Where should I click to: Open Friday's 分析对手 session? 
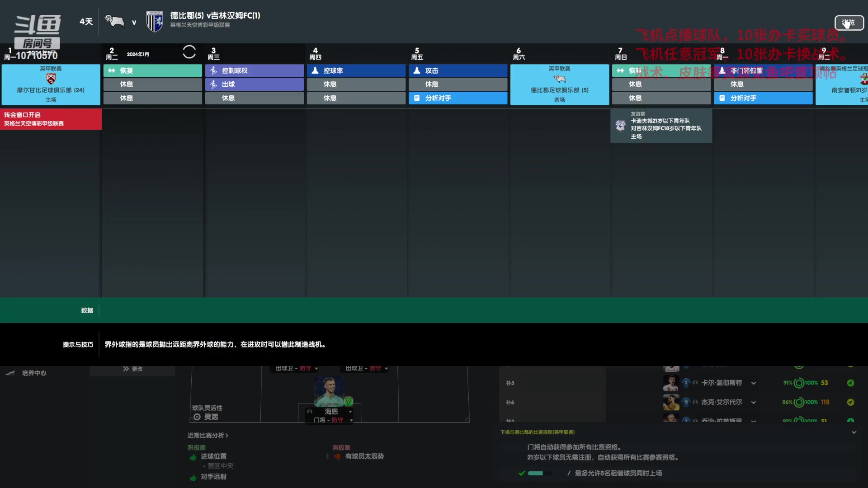coord(458,98)
